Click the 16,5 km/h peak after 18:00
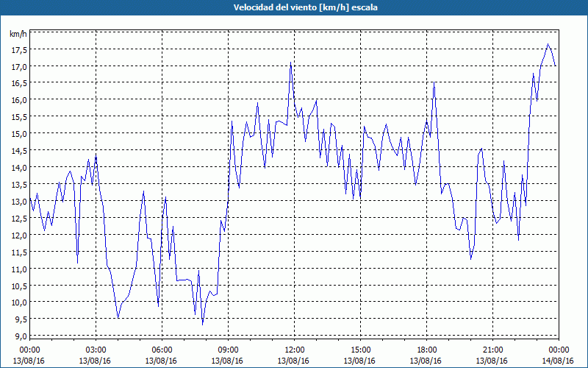The height and width of the screenshot is (368, 588). tap(434, 82)
